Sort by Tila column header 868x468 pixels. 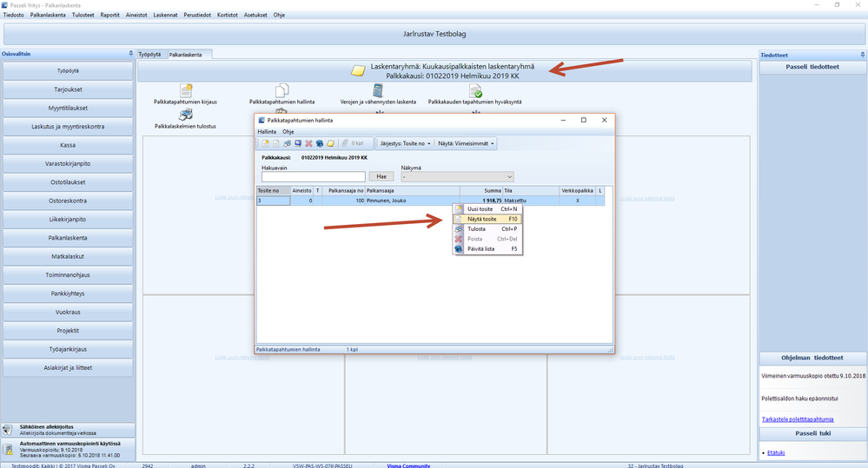click(x=531, y=190)
